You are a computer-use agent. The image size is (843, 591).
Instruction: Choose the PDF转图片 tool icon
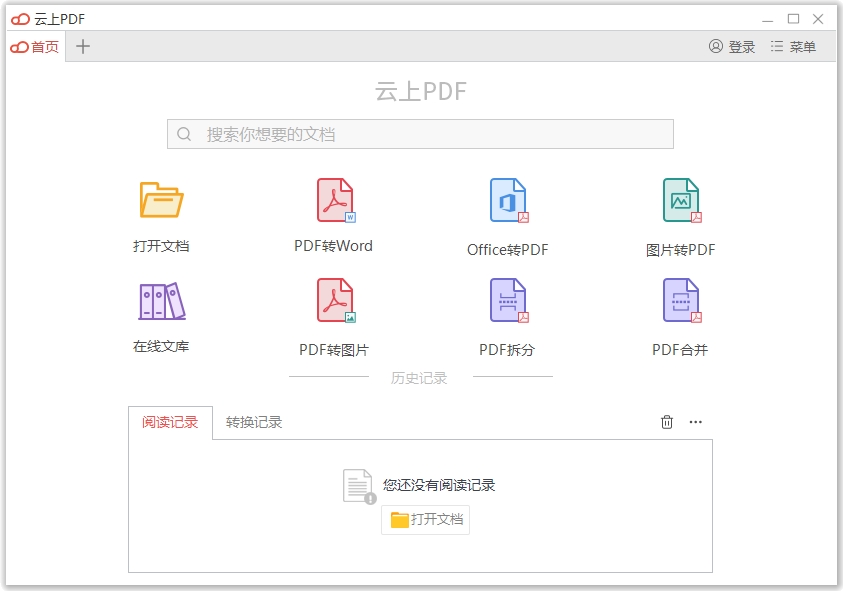(x=336, y=300)
